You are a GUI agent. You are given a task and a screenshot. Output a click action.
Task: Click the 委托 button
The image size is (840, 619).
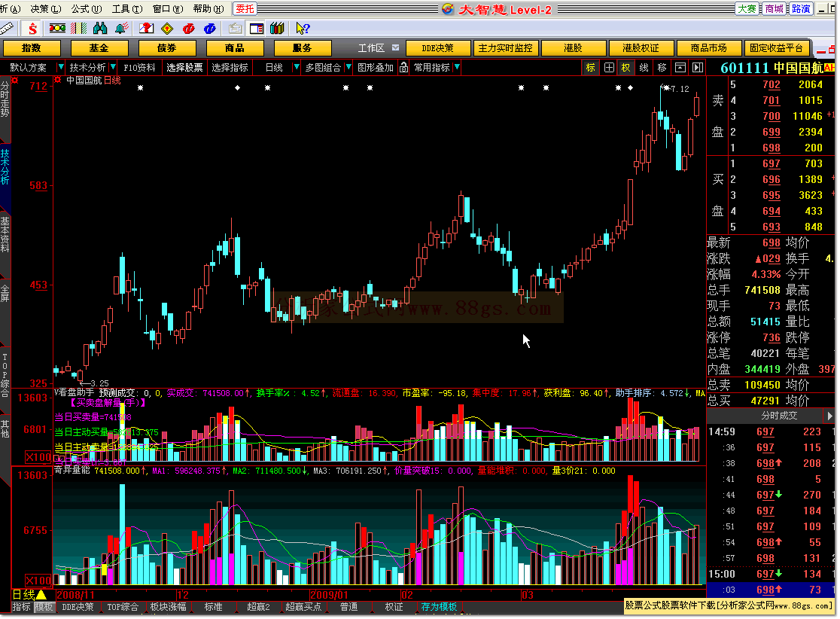(245, 9)
